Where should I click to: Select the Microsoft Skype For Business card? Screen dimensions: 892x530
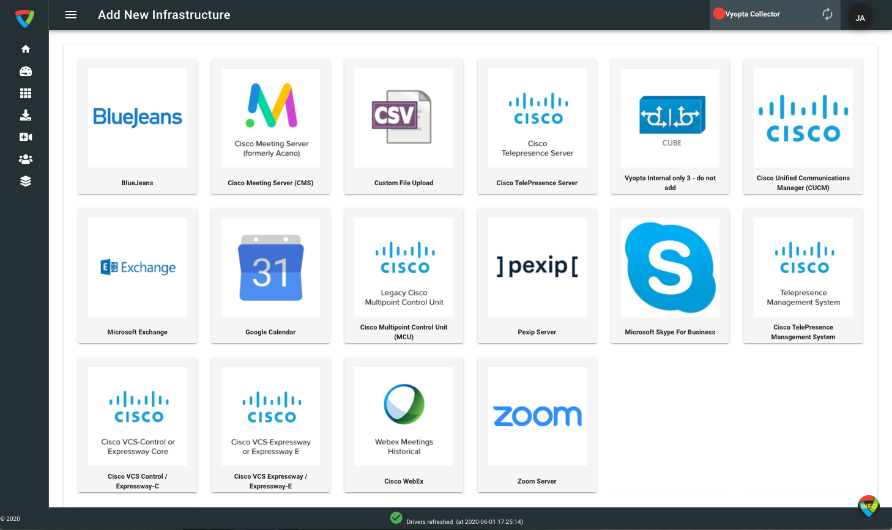pos(670,276)
